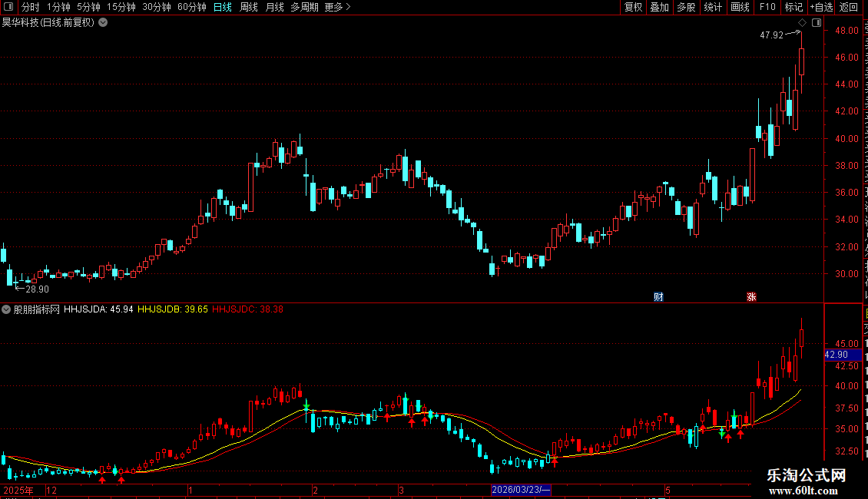The height and width of the screenshot is (499, 868).
Task: Select the 5分钟 period
Action: (88, 7)
